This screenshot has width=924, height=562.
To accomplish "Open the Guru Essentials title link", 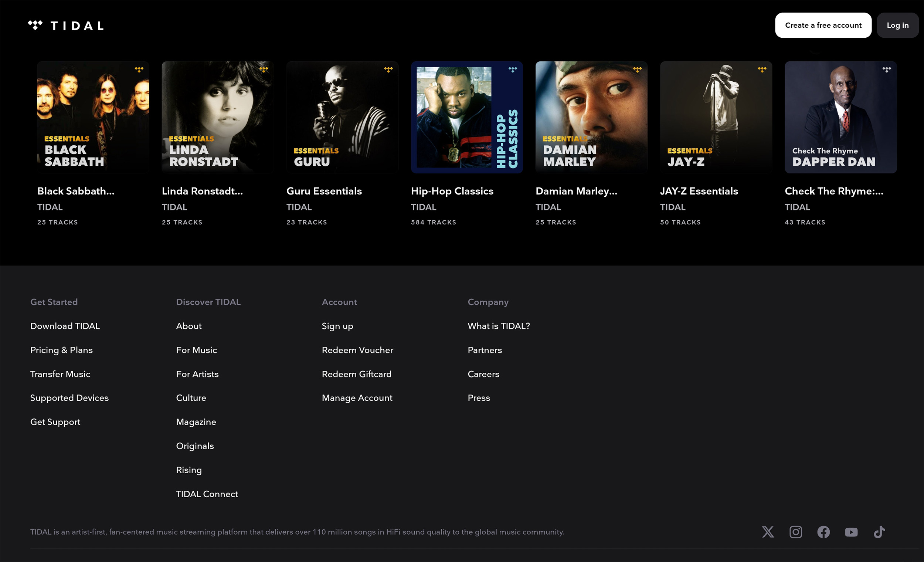I will tap(324, 191).
